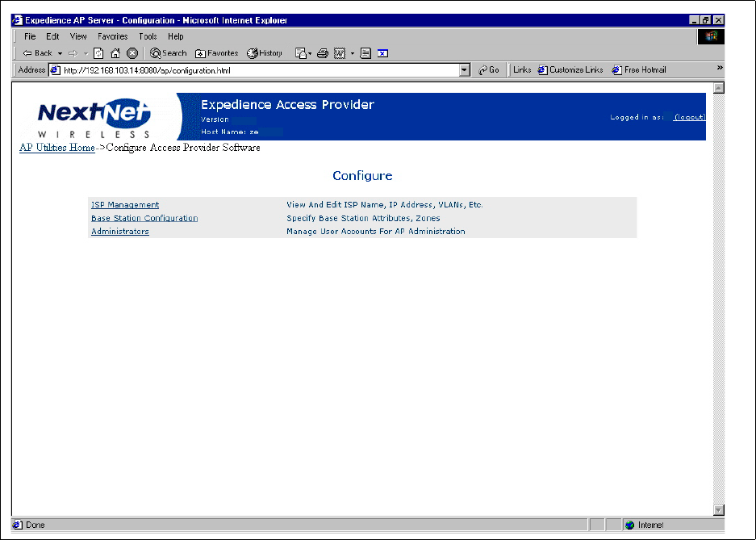Refresh the page with the Refresh icon
Image resolution: width=756 pixels, height=540 pixels.
98,53
